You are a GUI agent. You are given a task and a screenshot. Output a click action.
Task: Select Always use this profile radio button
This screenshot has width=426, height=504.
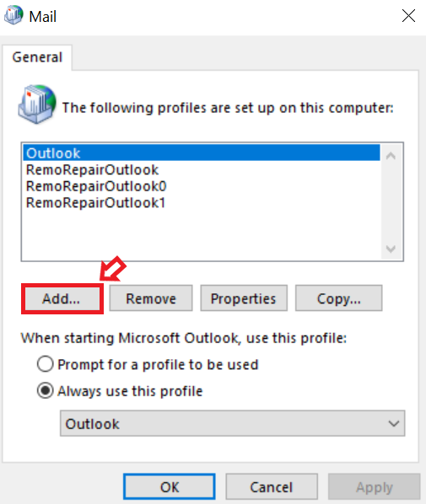[x=45, y=391]
